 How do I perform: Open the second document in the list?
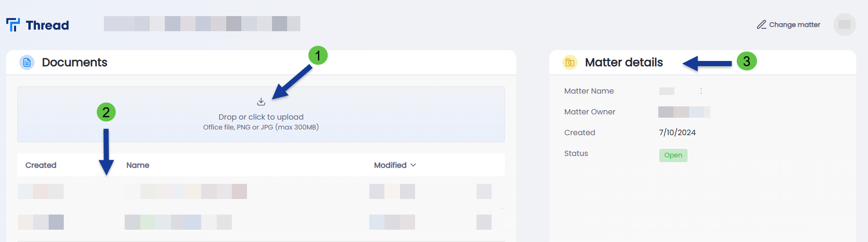pos(178,222)
